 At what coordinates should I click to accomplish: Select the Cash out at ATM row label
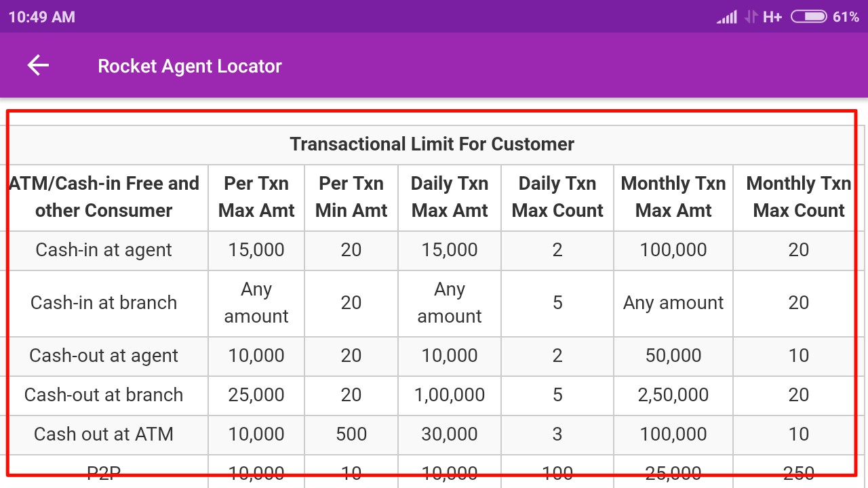click(104, 434)
